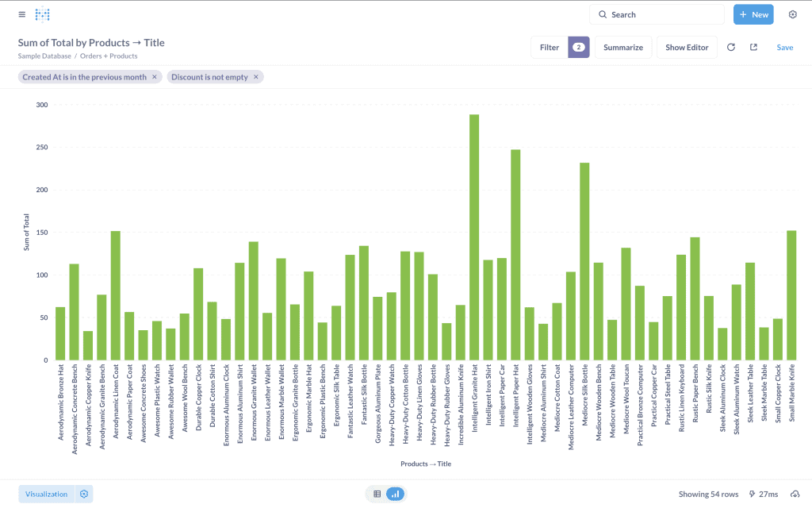Open the Visualization type picker
812x508 pixels.
coord(46,494)
